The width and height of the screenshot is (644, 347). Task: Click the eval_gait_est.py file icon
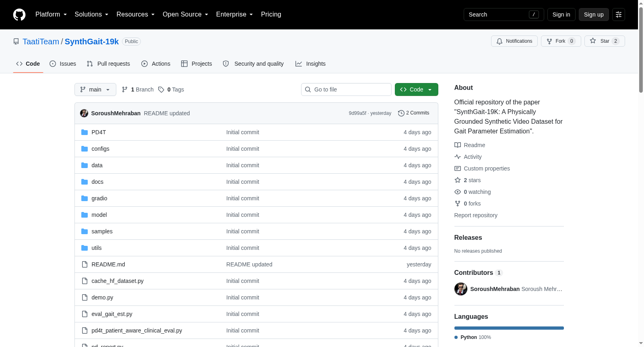pos(85,314)
